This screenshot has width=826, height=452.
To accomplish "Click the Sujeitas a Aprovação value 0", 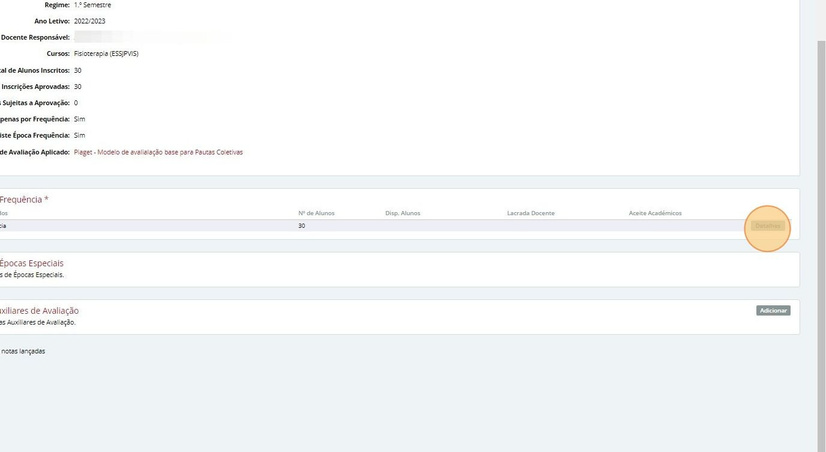I will [76, 103].
